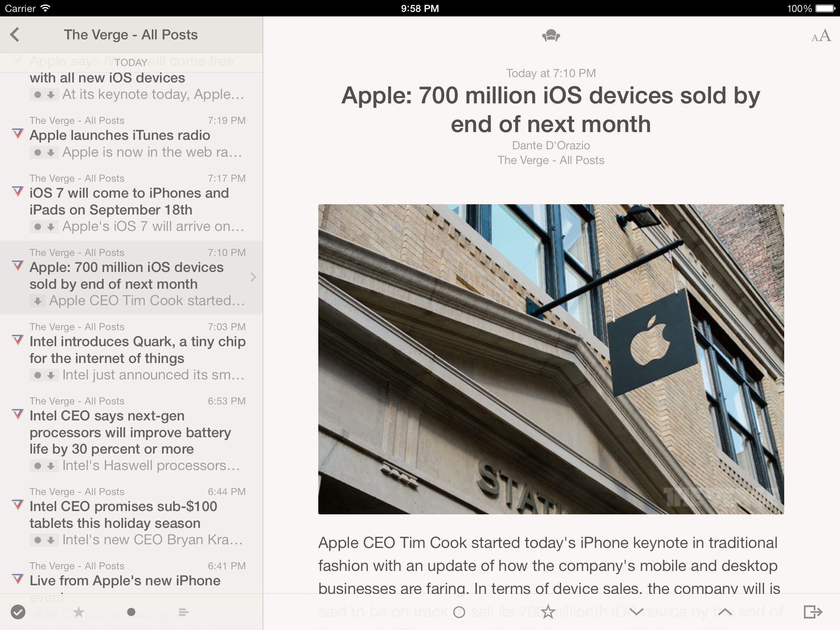Toggle unread dot on sub-$100 tablets item

(x=38, y=540)
